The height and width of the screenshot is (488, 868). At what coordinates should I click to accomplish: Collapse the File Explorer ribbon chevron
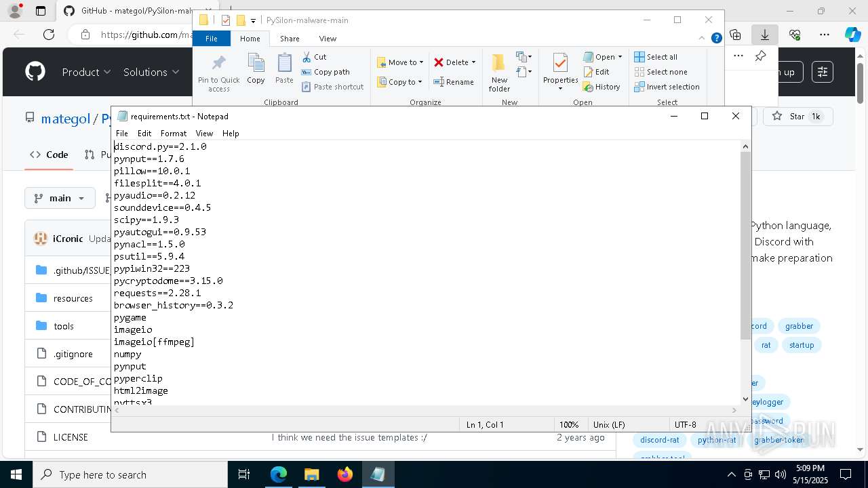[703, 39]
